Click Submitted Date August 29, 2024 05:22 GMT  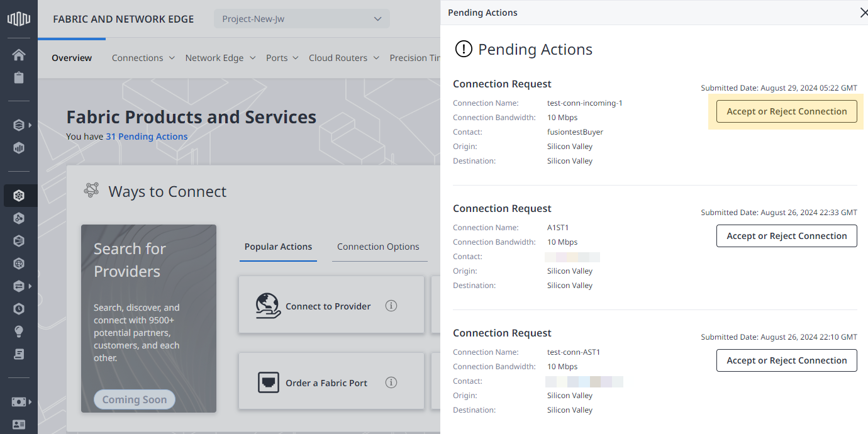(779, 88)
